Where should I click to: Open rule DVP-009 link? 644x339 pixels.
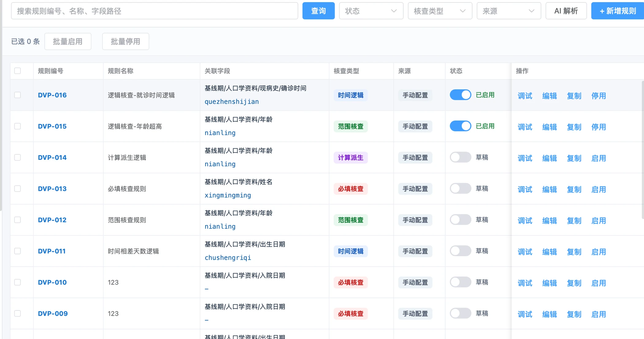tap(53, 314)
